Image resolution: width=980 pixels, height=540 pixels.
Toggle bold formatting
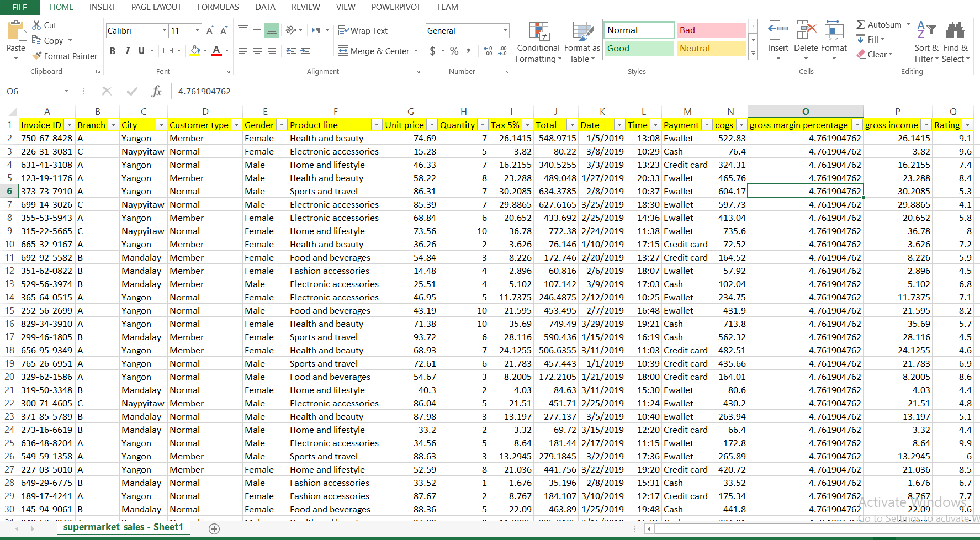(113, 51)
